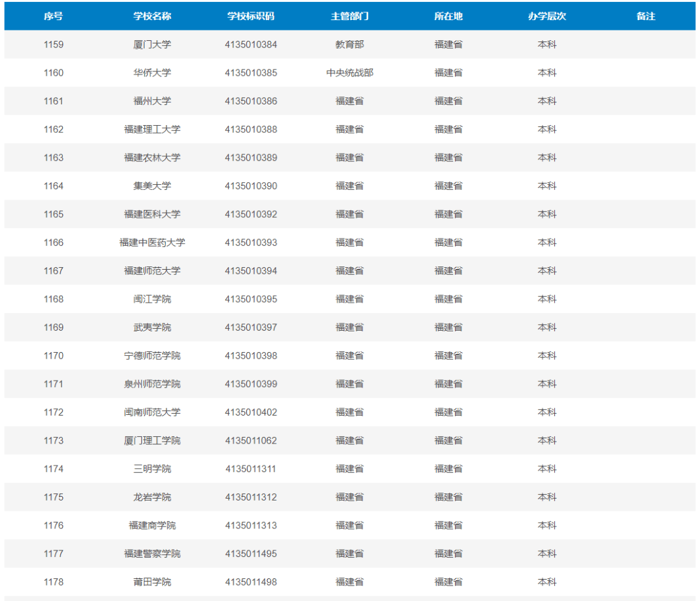Click the code 4135010390
This screenshot has width=700, height=601.
[251, 186]
